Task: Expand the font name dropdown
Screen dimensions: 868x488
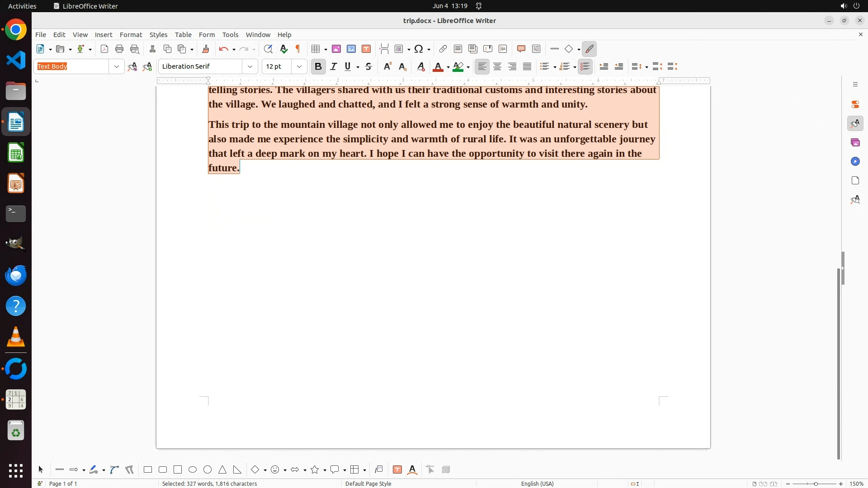Action: [250, 66]
